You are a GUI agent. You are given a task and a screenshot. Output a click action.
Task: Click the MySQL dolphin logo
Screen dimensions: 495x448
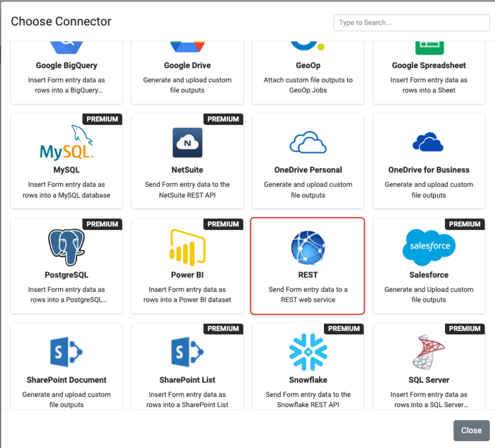[67, 142]
